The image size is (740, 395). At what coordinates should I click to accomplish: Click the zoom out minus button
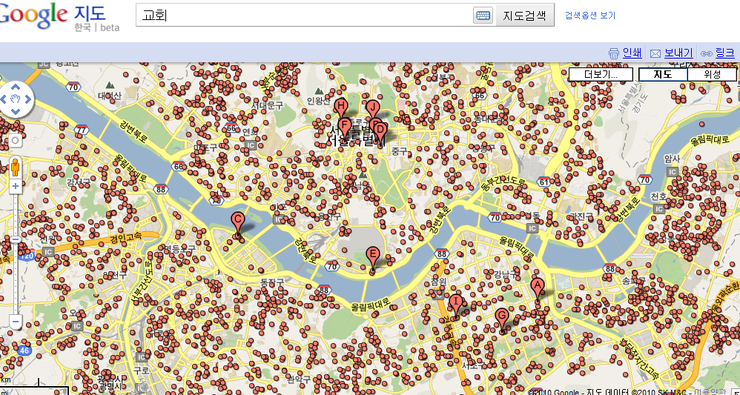15,322
